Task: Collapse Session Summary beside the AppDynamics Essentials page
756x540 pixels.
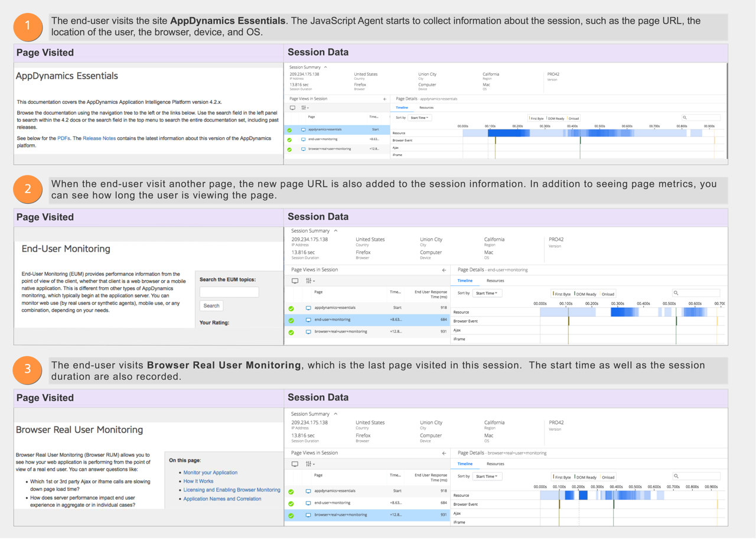Action: 325,67
